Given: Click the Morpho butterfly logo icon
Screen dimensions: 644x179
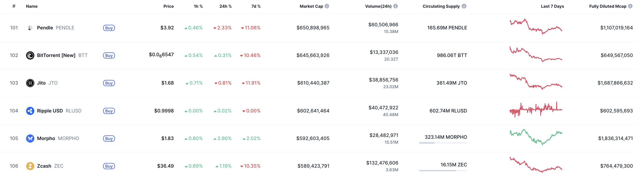Looking at the screenshot, I should 30,139.
